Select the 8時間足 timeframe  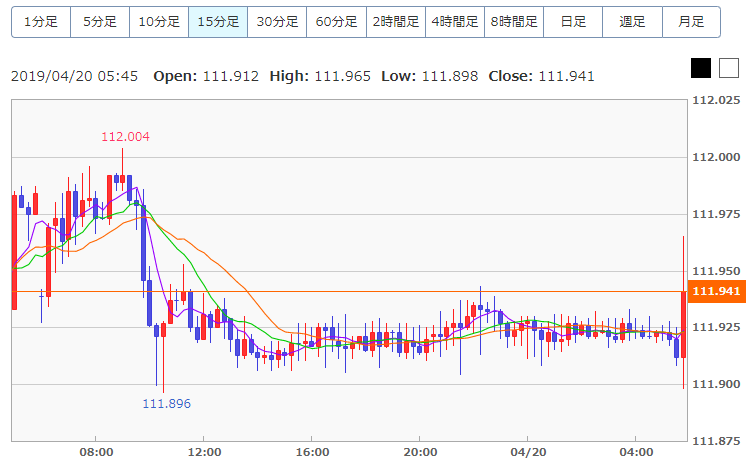coord(513,21)
